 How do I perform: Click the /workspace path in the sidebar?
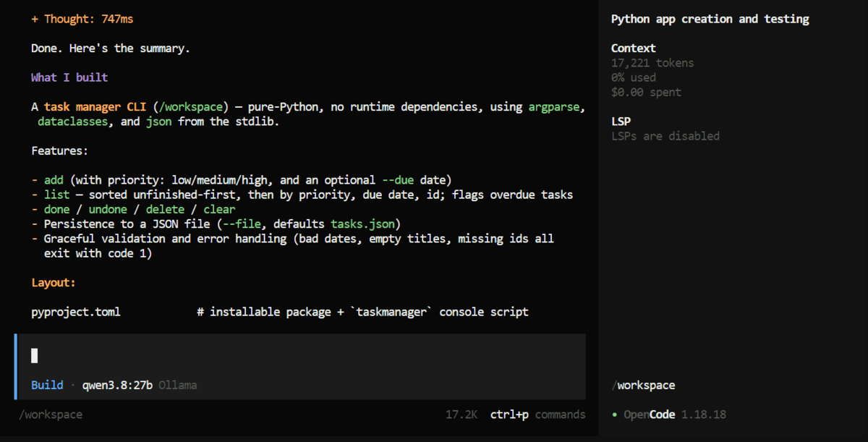click(x=643, y=385)
